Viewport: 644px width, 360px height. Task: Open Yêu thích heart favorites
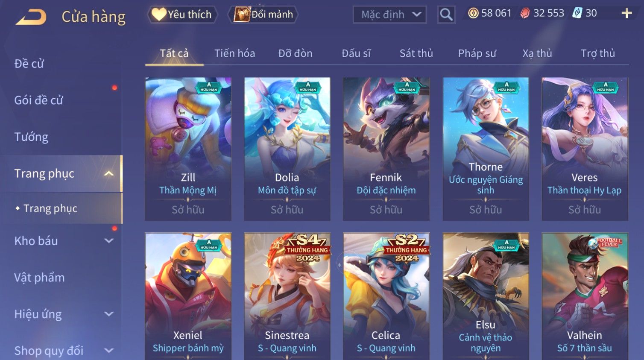[x=182, y=15]
